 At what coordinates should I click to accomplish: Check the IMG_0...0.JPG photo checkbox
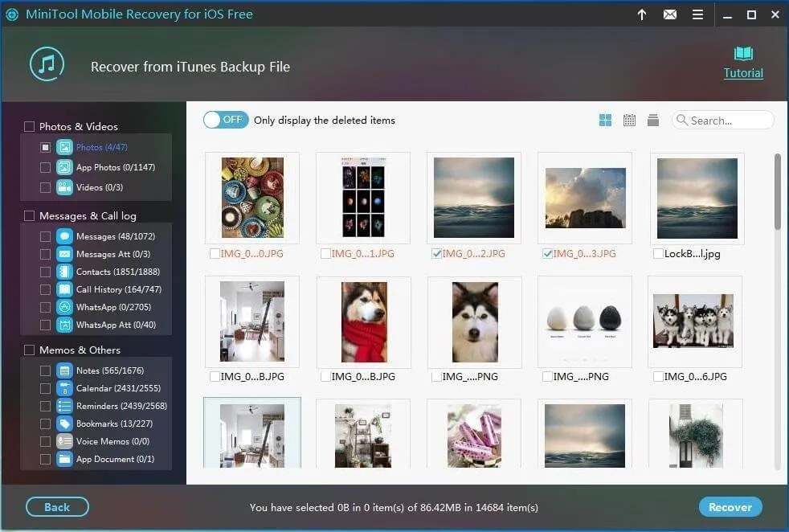coord(215,254)
